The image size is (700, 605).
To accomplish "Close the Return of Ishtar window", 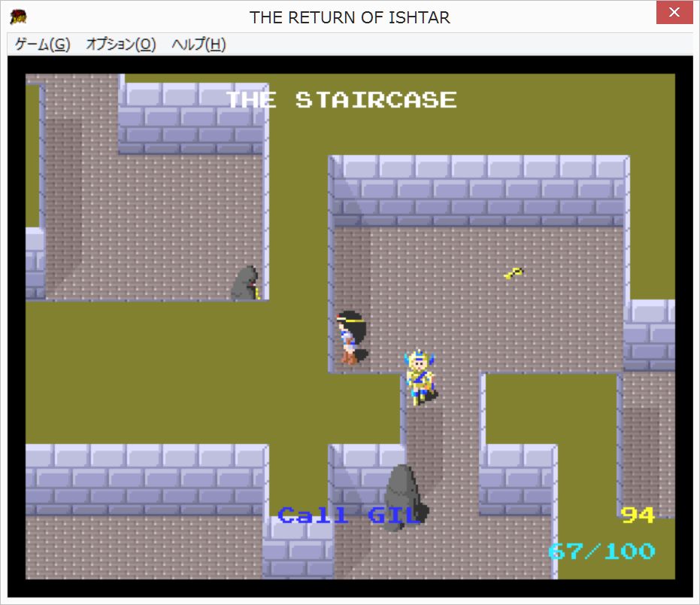I will (x=674, y=15).
